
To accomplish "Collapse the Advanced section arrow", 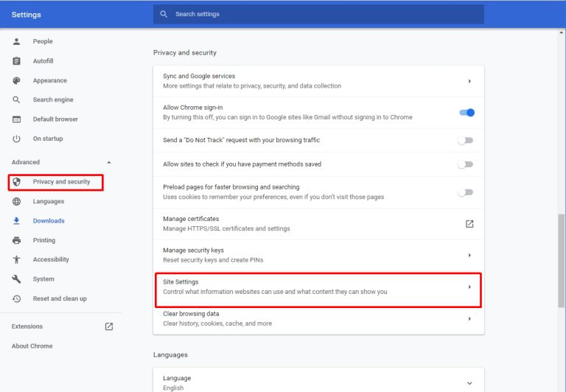I will pos(109,162).
